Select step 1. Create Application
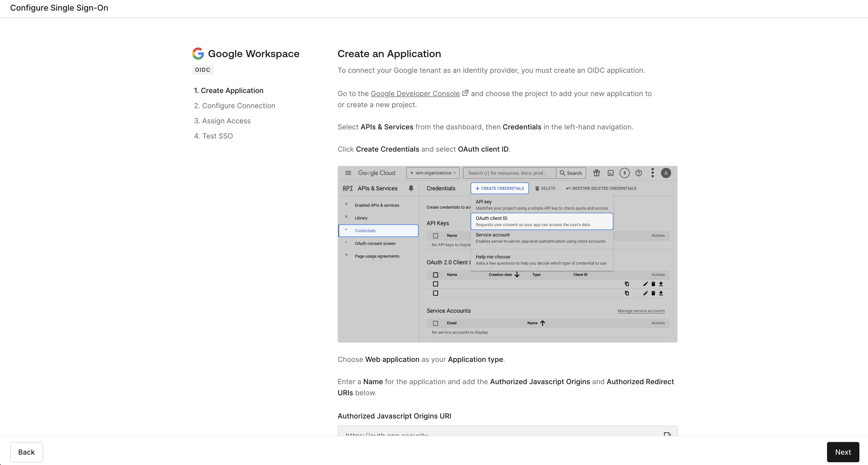The width and height of the screenshot is (868, 465). [229, 90]
